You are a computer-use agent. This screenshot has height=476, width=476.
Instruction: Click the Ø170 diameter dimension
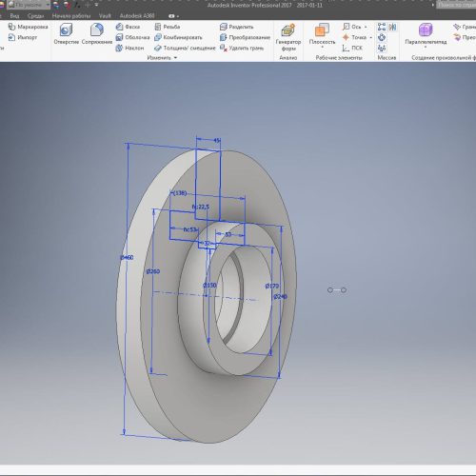272,286
